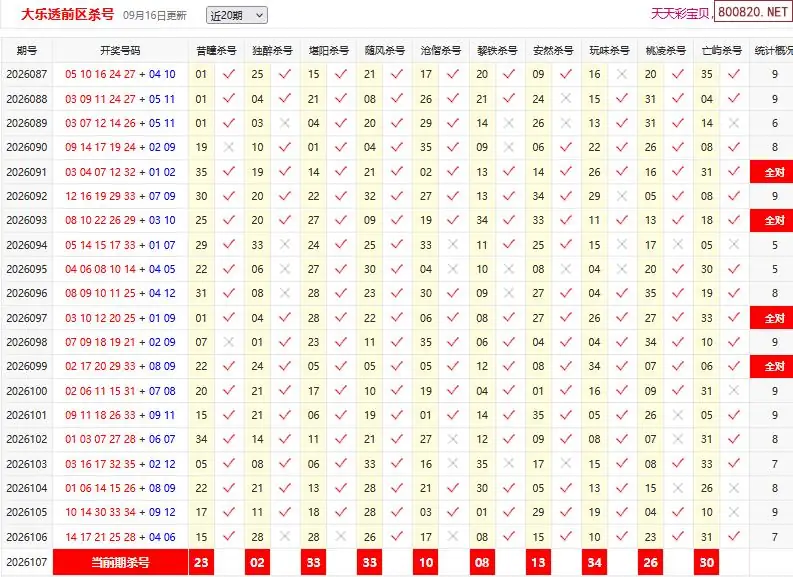793x577 pixels.
Task: Click the red 当前期杀号 banner
Action: click(120, 562)
